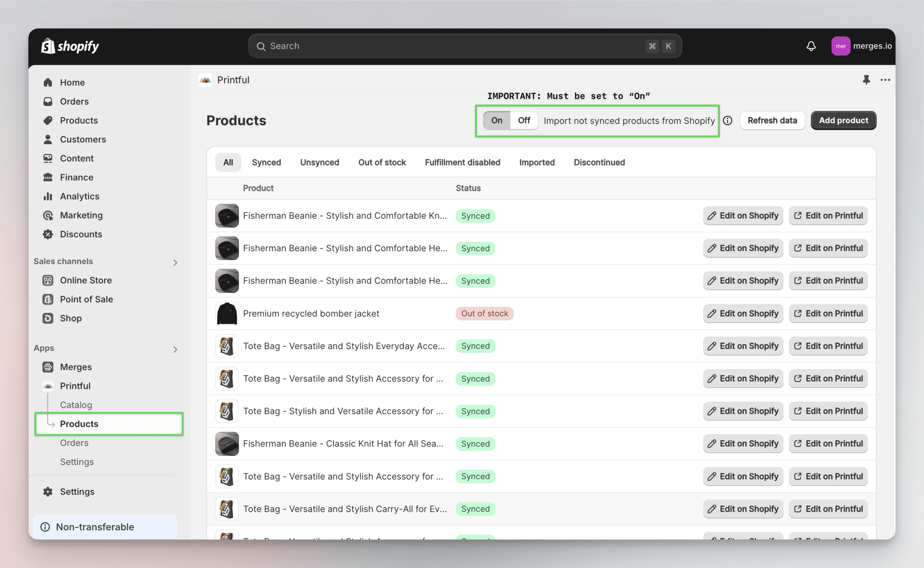Screen dimensions: 924x568
Task: Collapse the Apps section
Action: pos(176,349)
